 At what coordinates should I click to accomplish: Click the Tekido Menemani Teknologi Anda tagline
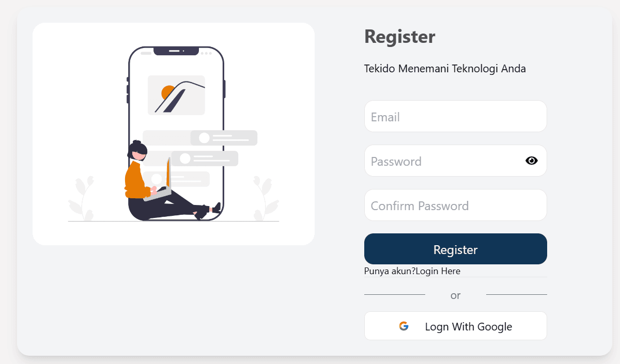(x=444, y=69)
